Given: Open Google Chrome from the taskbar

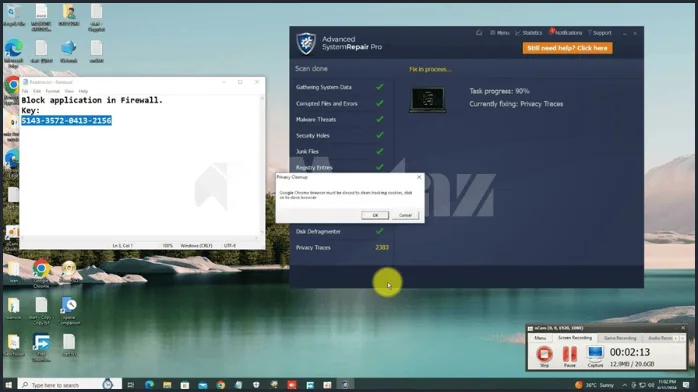Looking at the screenshot, I should (221, 385).
